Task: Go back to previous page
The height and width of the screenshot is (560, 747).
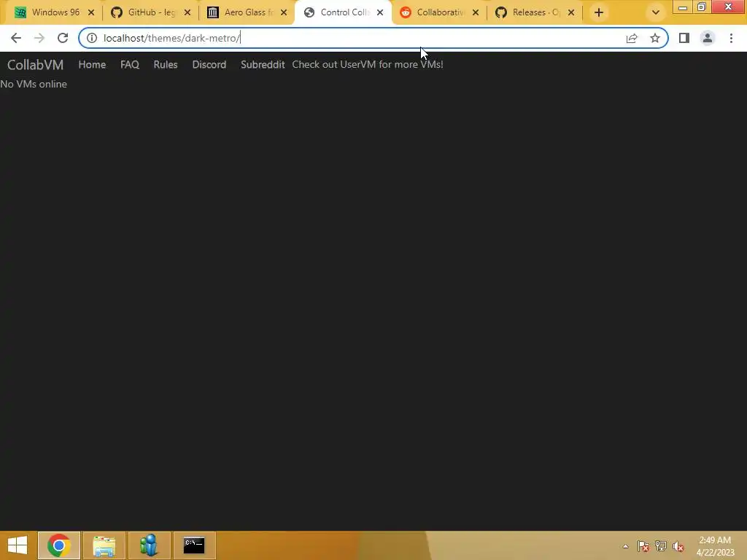Action: 16,38
